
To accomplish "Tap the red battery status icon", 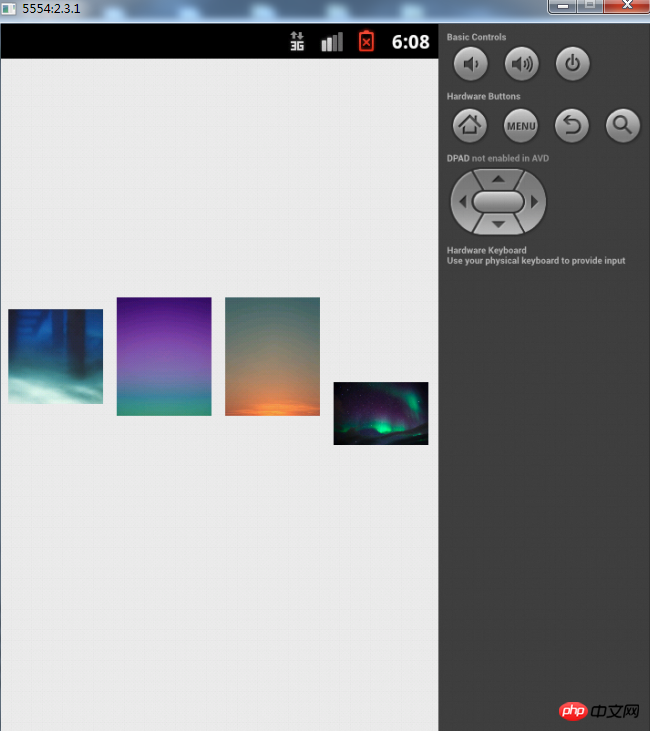I will tap(366, 41).
